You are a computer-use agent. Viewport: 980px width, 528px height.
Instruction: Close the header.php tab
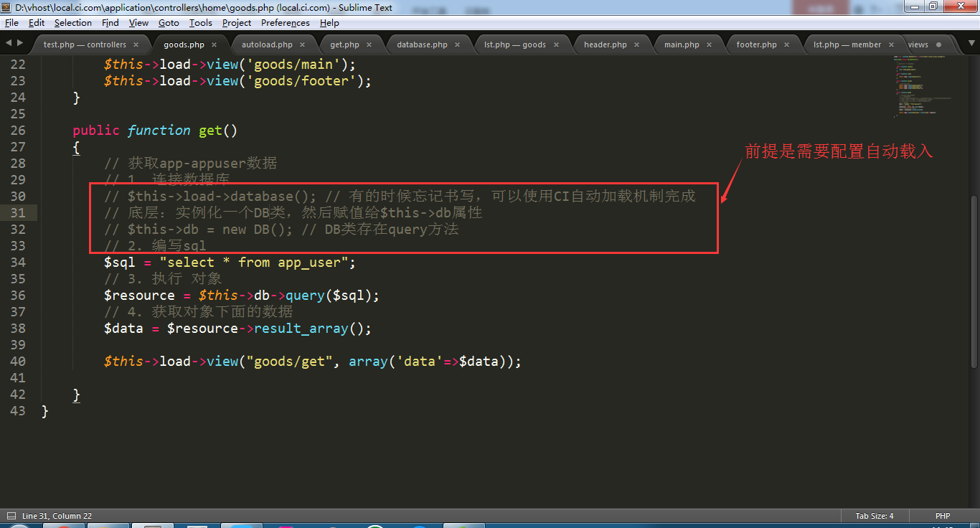pos(636,44)
